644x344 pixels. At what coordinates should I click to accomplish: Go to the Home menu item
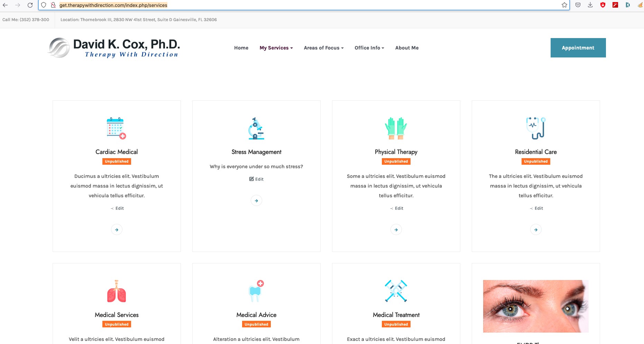coord(241,48)
